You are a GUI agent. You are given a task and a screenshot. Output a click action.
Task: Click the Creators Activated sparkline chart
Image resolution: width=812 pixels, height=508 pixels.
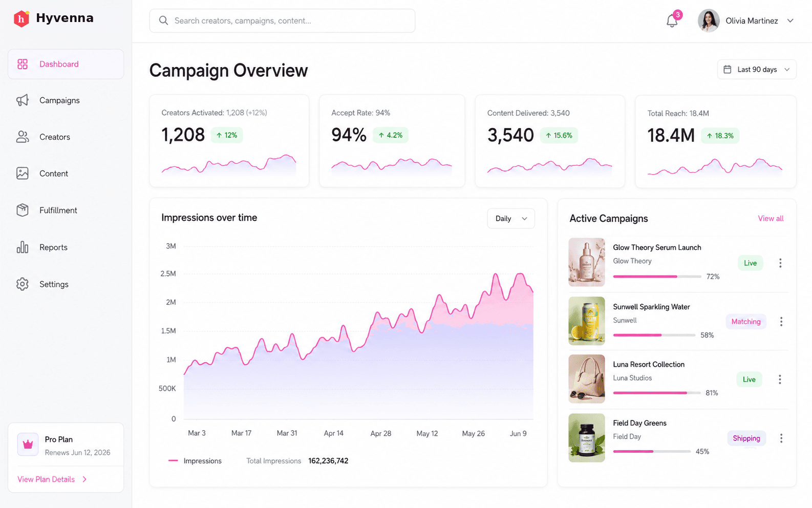click(x=229, y=165)
